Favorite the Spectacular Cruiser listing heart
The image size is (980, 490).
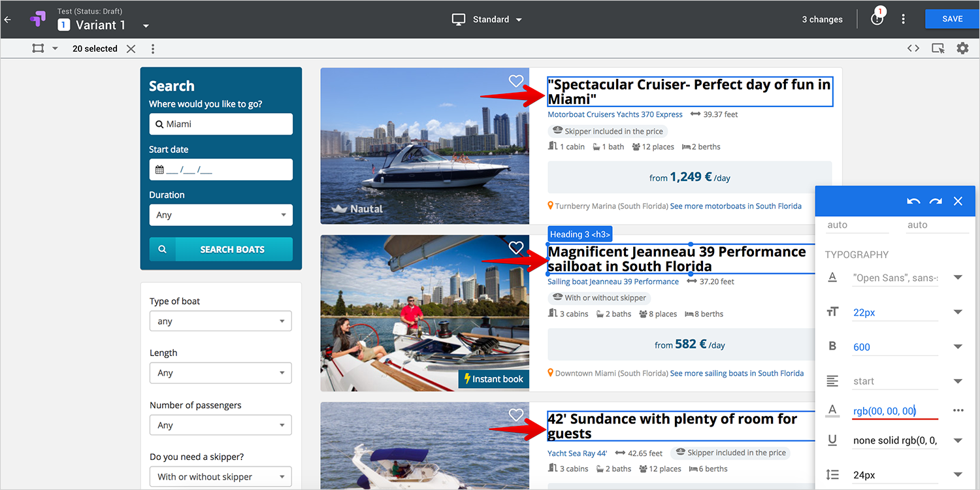pos(516,81)
